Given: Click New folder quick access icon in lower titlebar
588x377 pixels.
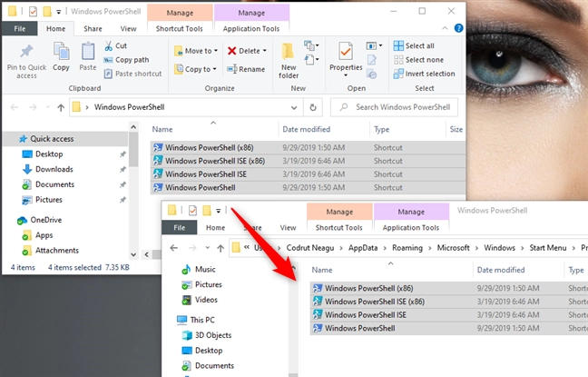Looking at the screenshot, I should (x=207, y=210).
